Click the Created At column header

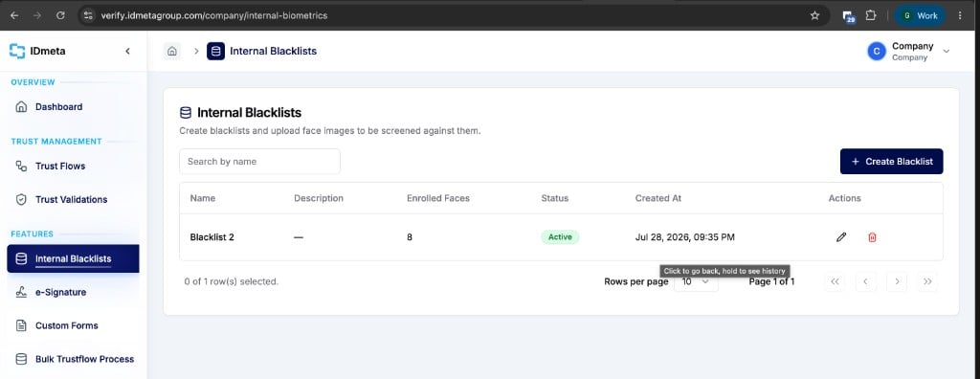click(x=658, y=198)
